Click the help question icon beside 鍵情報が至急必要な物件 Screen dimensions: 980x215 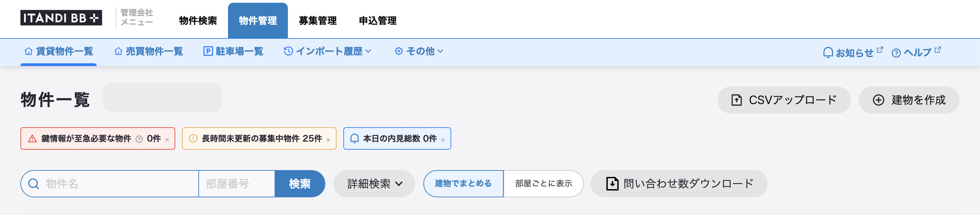coord(139,139)
